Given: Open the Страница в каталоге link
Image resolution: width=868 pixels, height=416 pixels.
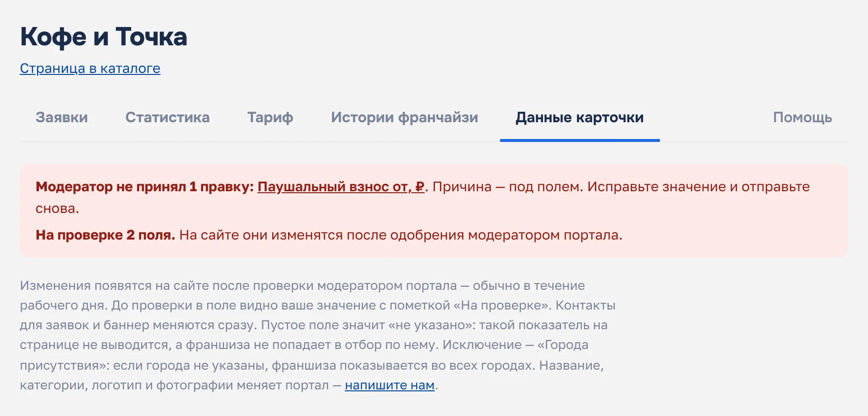Looking at the screenshot, I should click(x=90, y=69).
